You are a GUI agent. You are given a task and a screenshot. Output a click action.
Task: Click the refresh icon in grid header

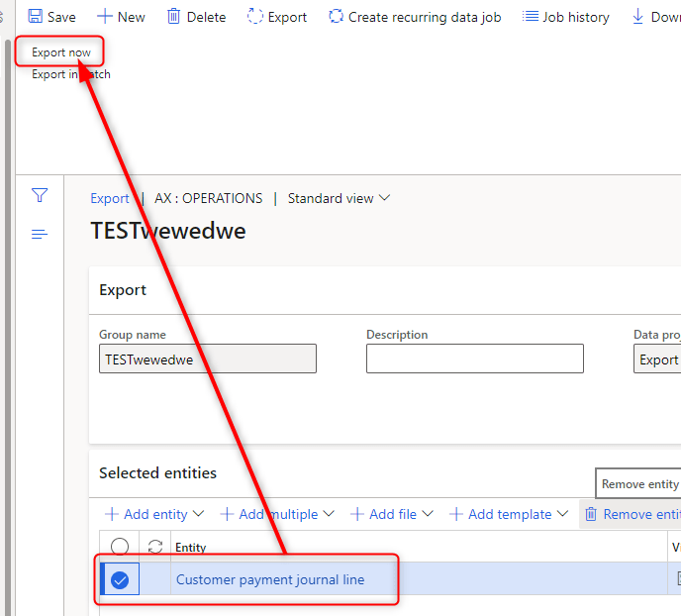pos(155,547)
